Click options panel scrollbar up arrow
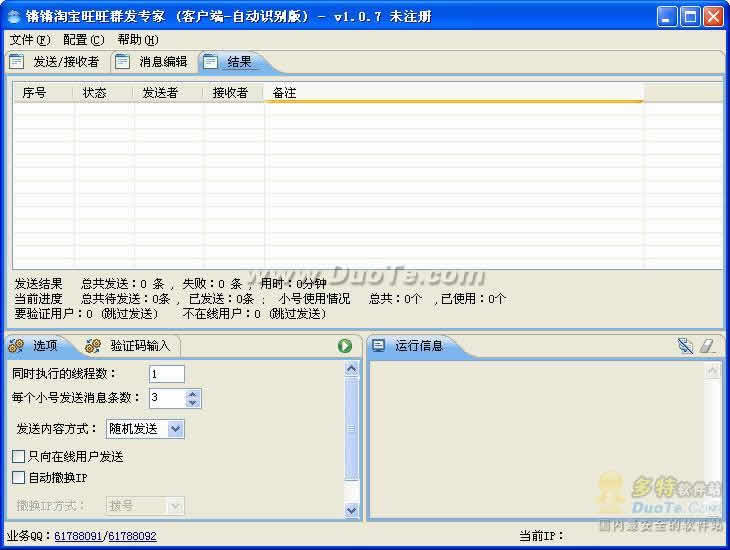 tap(352, 369)
